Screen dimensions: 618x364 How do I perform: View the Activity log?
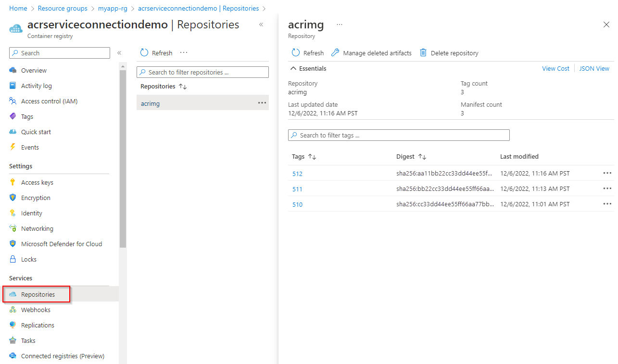pyautogui.click(x=36, y=85)
